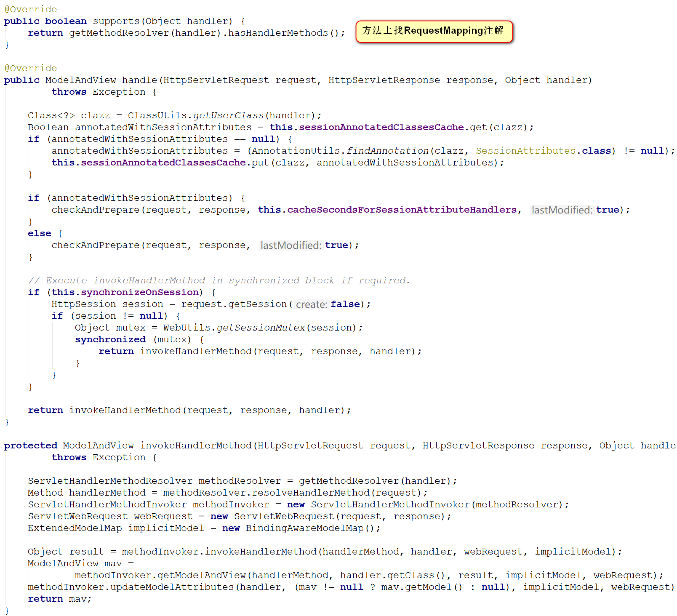Click synchronizeOnSession field
The width and height of the screenshot is (677, 616).
click(140, 292)
